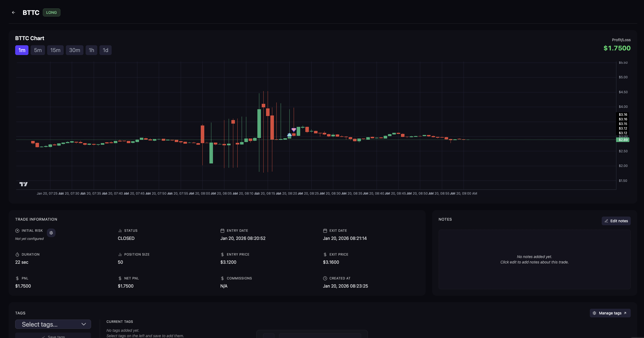Click the LONG badge next to BTTC
The width and height of the screenshot is (644, 338).
tap(51, 12)
